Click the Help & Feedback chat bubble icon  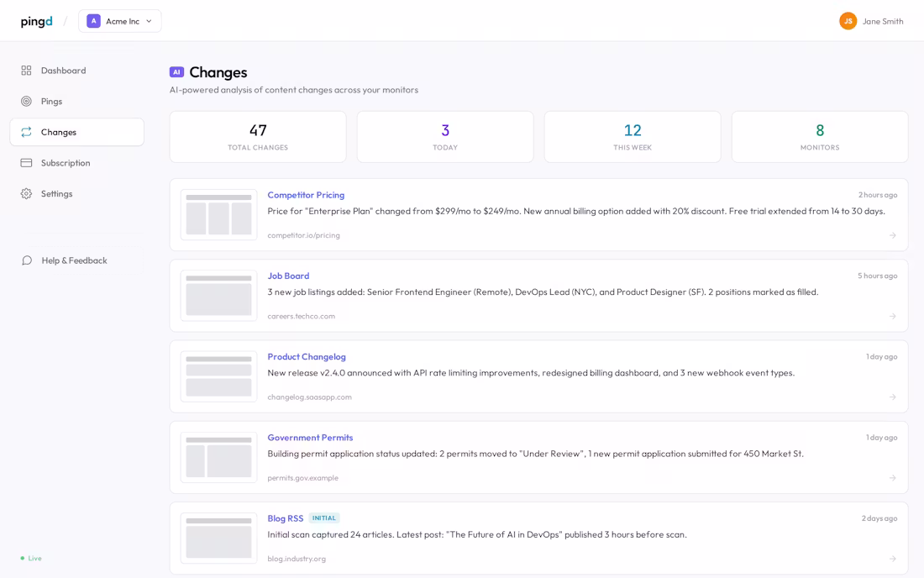click(x=27, y=260)
